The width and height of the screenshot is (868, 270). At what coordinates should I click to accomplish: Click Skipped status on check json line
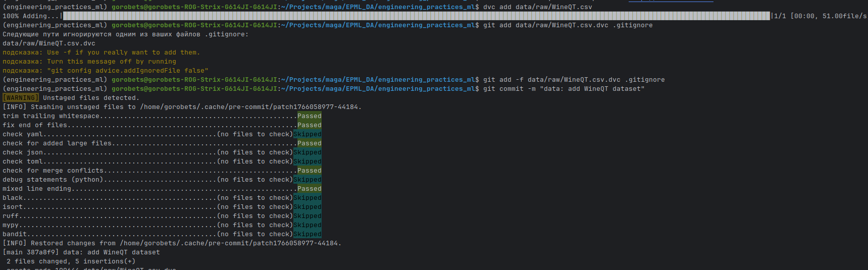[307, 152]
